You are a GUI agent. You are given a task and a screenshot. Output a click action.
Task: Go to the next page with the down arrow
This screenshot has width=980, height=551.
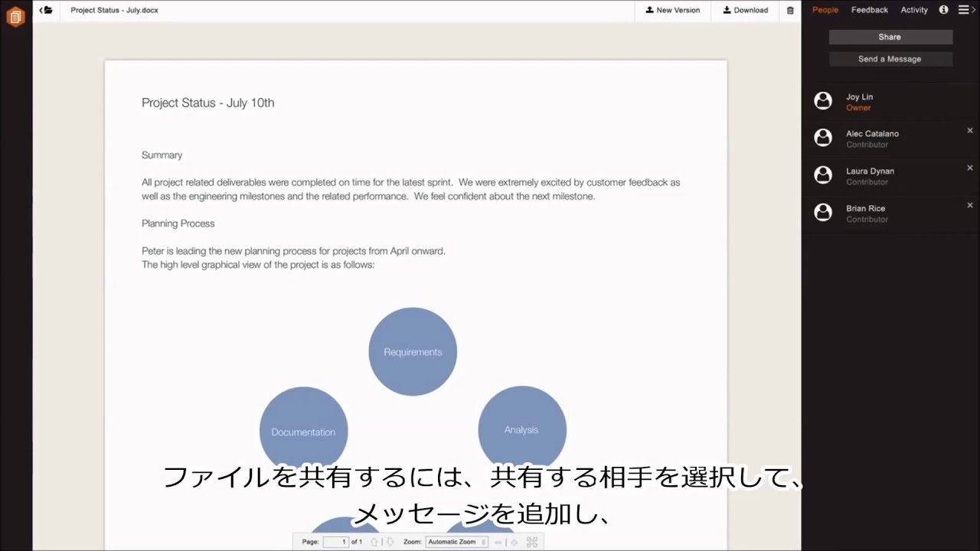390,542
